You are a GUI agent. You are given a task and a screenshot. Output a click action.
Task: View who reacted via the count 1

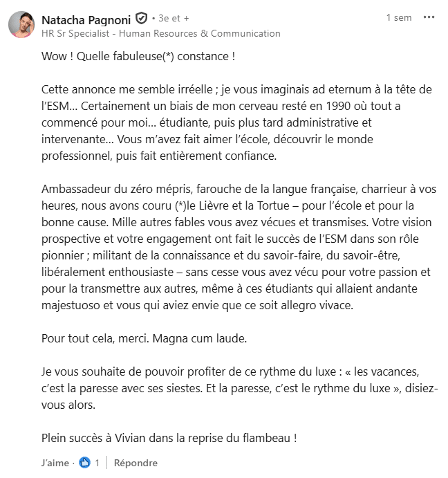[x=97, y=463]
